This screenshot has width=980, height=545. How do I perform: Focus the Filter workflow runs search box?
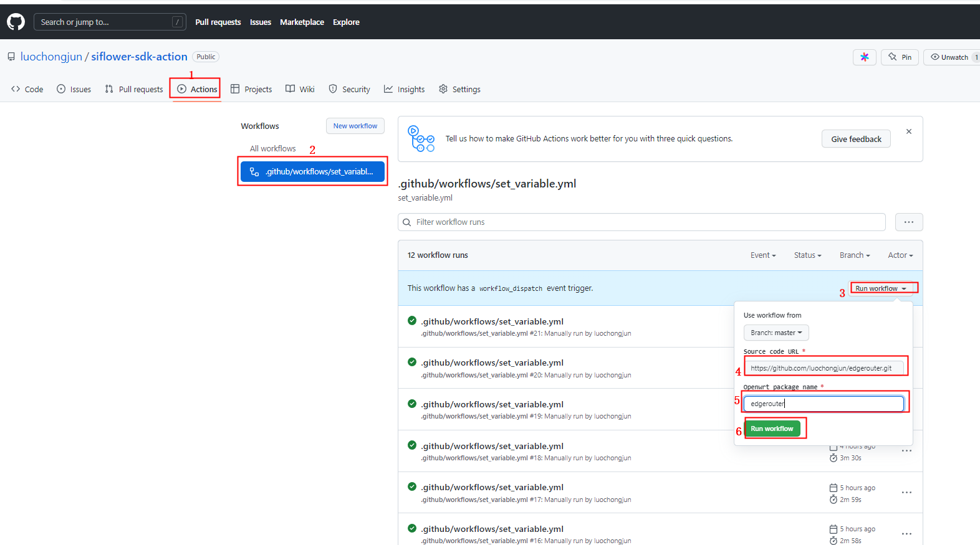click(642, 222)
